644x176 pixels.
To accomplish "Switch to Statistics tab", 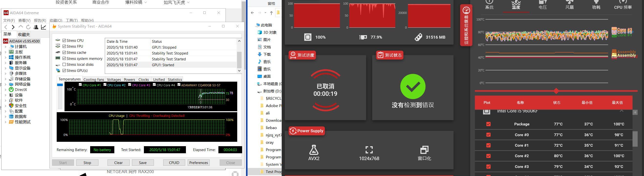I will point(175,79).
